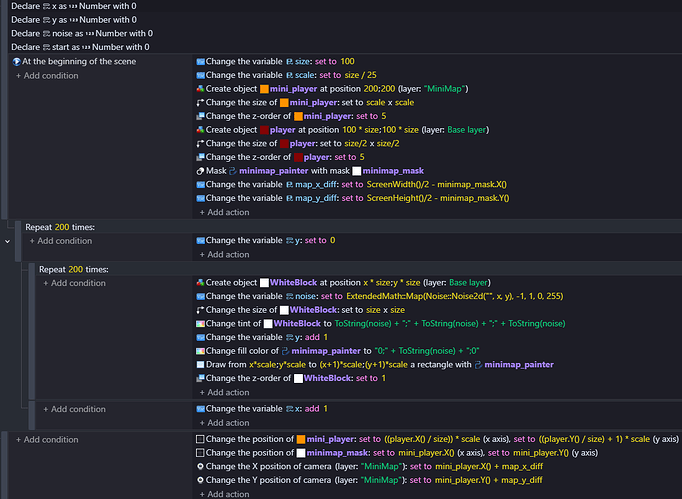This screenshot has width=682, height=499.
Task: Click 'Add action' below camera Y position action
Action: 224,494
